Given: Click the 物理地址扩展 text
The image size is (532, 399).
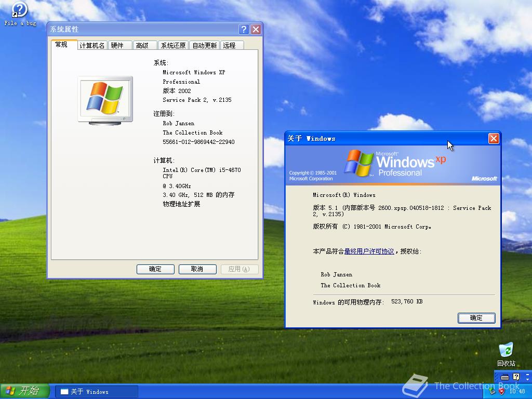Looking at the screenshot, I should click(x=181, y=204).
